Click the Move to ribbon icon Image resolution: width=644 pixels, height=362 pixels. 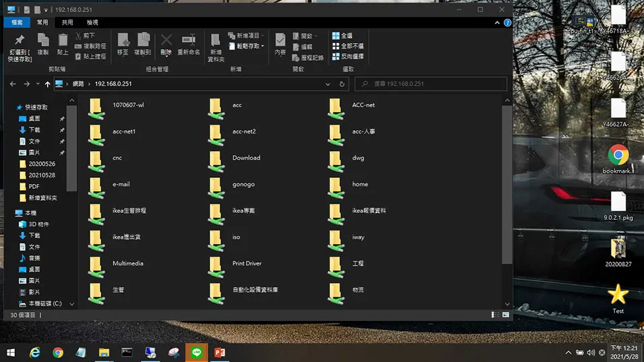tap(123, 40)
